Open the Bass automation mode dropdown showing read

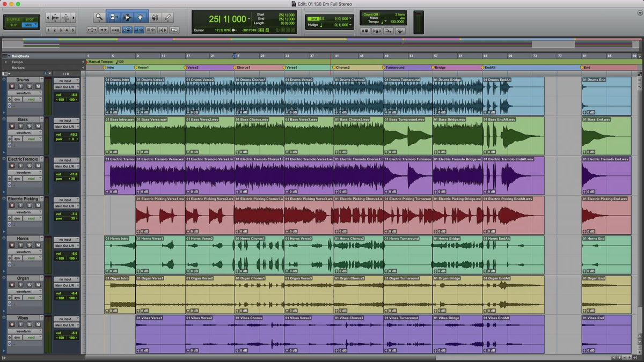[x=32, y=139]
